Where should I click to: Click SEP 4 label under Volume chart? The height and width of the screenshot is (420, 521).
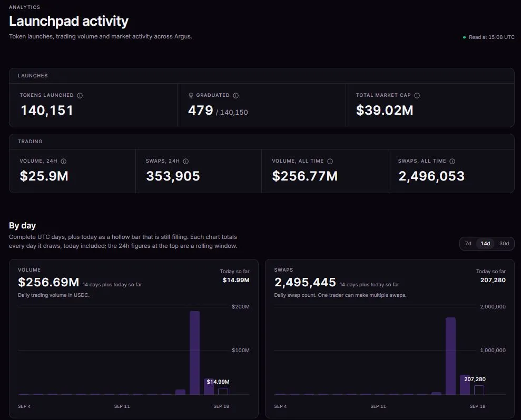(24, 406)
